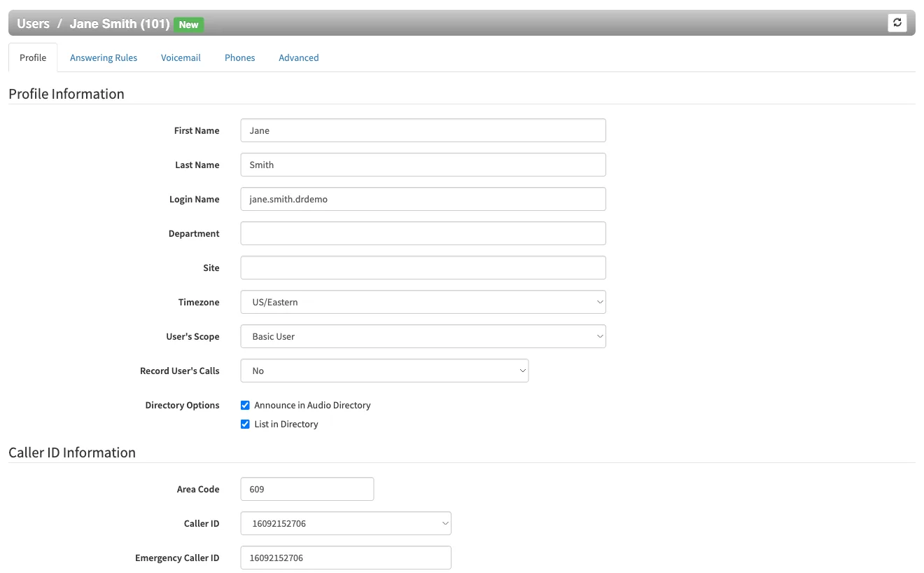Click the Last Name field
Screen dimensions: 924x573
[423, 165]
